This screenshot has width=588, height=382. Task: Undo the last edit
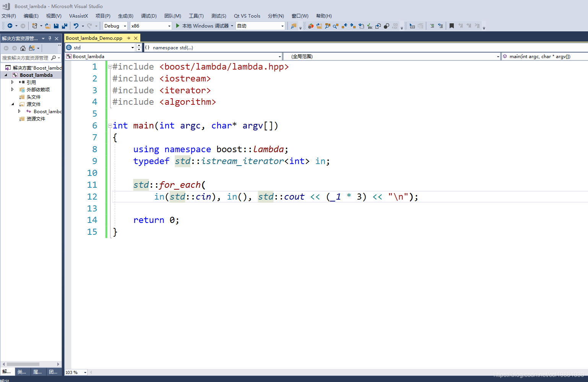(76, 26)
